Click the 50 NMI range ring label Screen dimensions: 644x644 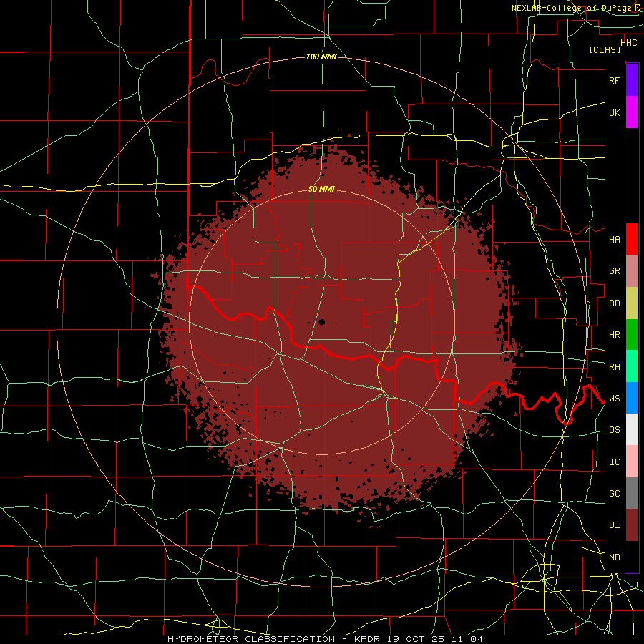[321, 189]
